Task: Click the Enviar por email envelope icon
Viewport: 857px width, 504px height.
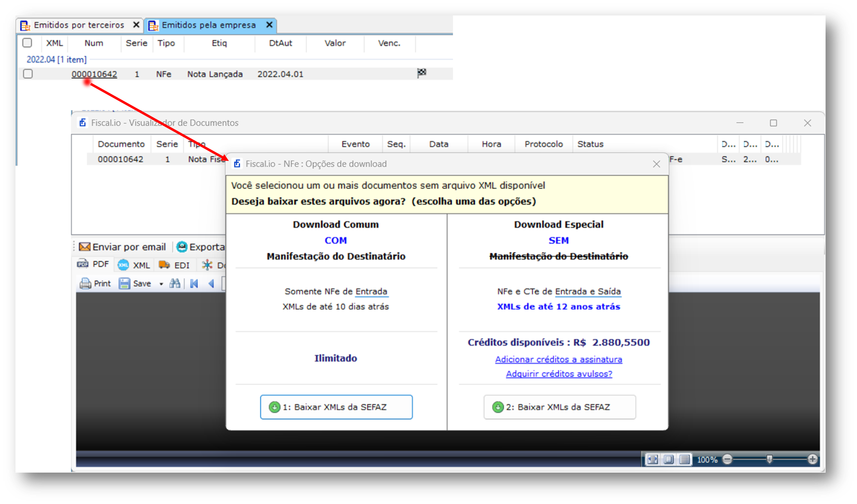Action: (x=85, y=247)
